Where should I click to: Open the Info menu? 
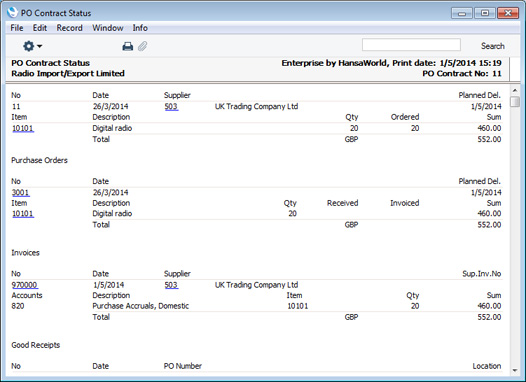[140, 28]
